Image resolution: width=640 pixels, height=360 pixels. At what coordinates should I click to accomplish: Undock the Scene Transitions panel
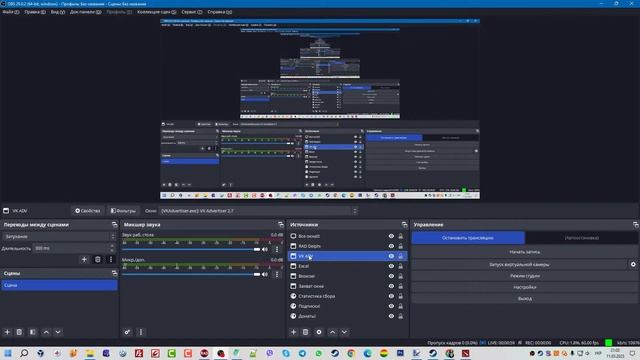114,225
